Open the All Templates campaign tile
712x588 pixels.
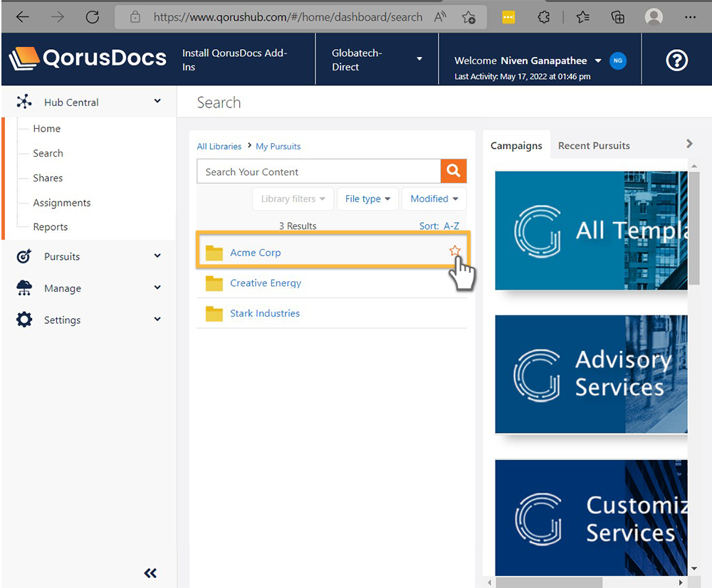tap(591, 230)
